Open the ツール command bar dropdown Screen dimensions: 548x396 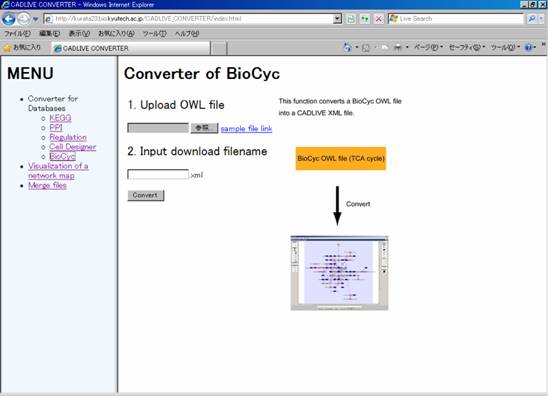point(505,47)
